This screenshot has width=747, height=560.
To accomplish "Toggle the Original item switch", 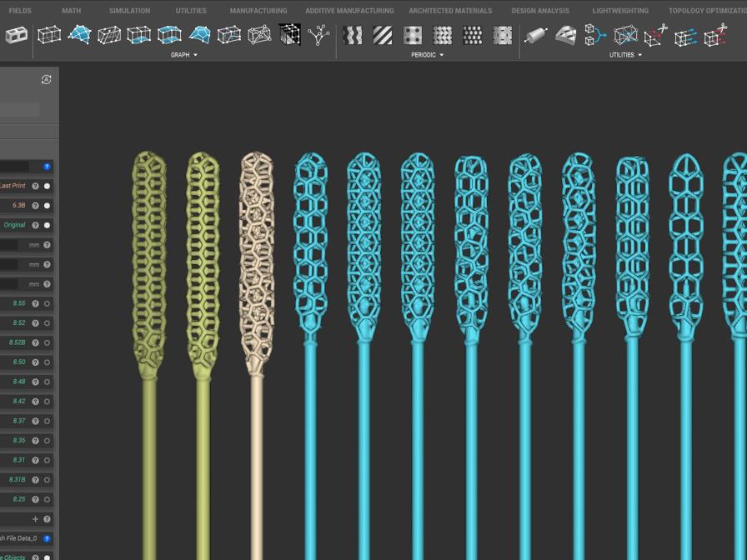I will click(46, 224).
